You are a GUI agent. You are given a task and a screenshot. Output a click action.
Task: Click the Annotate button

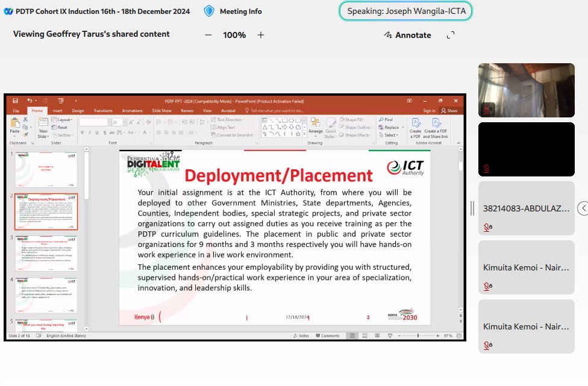coord(408,35)
